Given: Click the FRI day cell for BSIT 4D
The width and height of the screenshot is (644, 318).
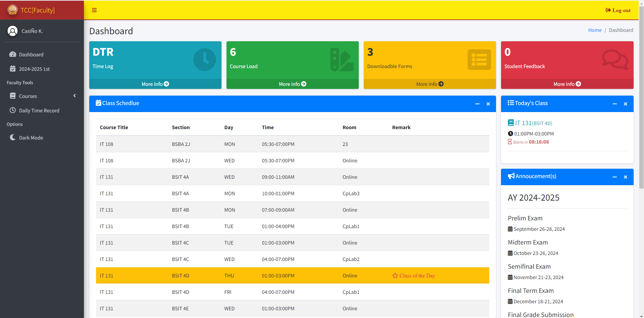Looking at the screenshot, I should pos(228,292).
